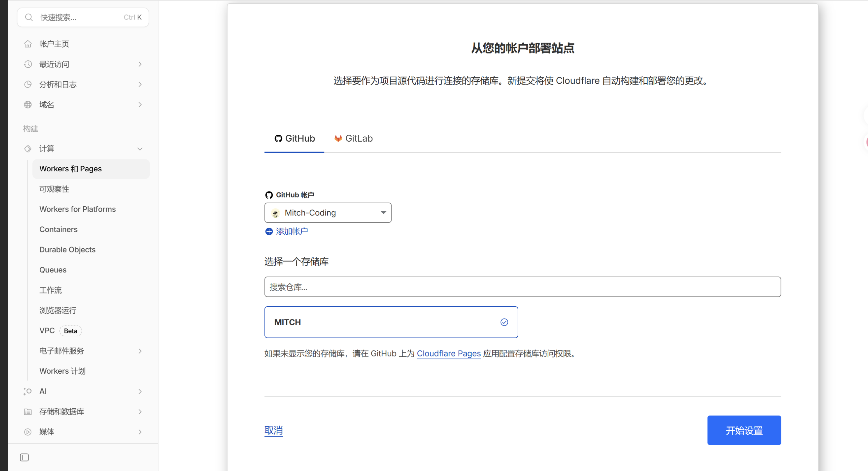Collapse sidebar with bottom panel icon
The image size is (868, 471).
click(24, 457)
